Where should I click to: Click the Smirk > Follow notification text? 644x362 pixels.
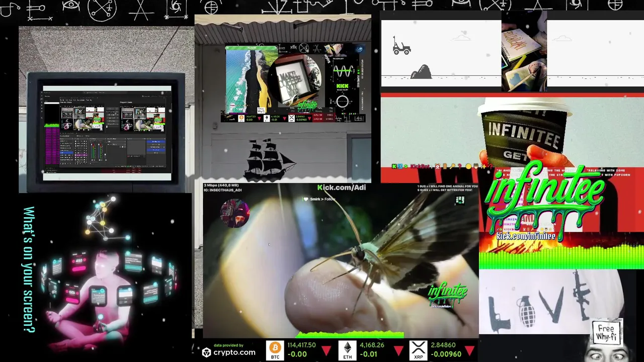(323, 199)
